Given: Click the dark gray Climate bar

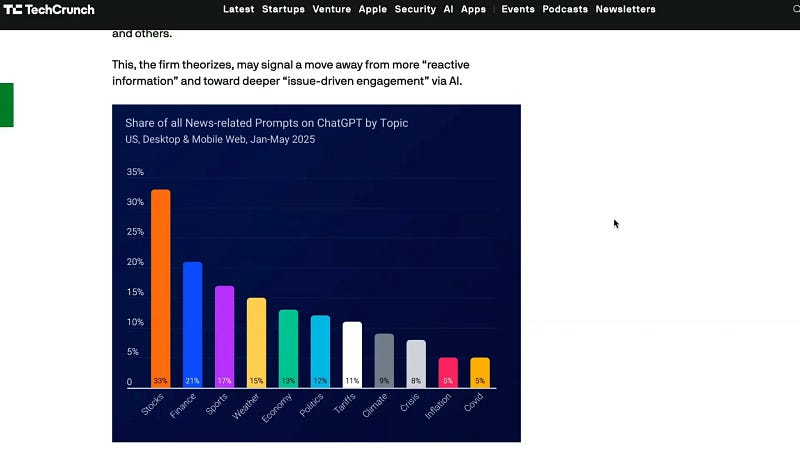Looking at the screenshot, I should point(384,360).
